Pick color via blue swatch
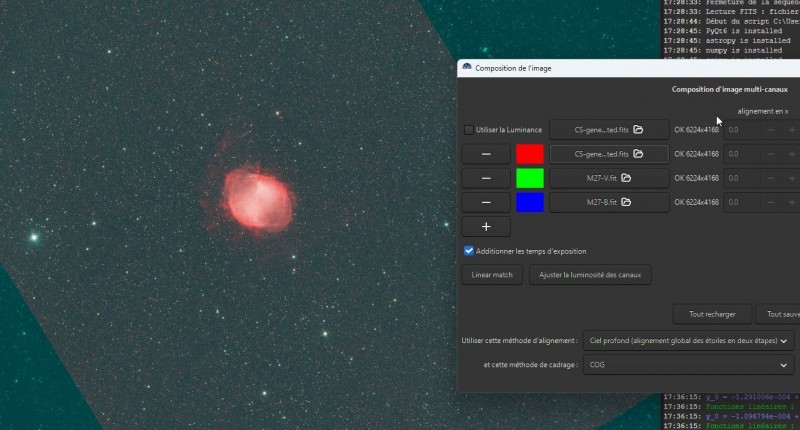Image resolution: width=800 pixels, height=430 pixels. pos(530,203)
